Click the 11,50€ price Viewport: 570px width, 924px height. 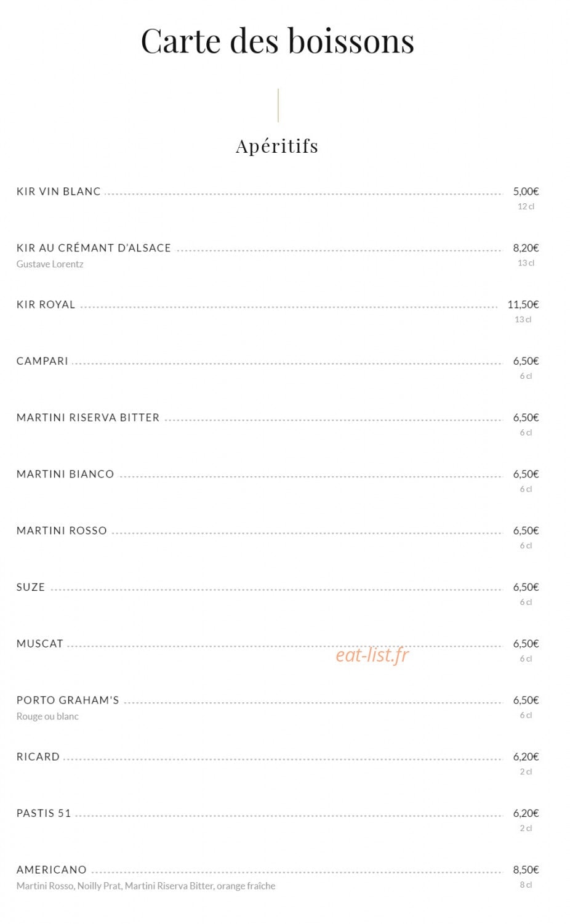tap(523, 304)
